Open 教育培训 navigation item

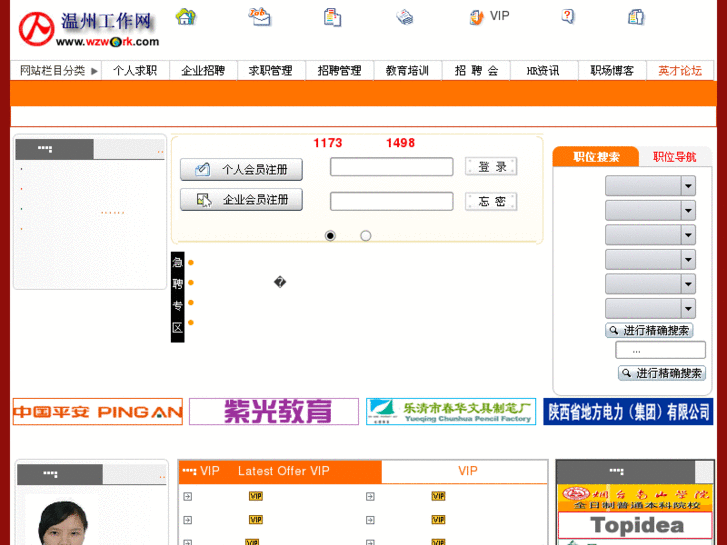pos(407,71)
